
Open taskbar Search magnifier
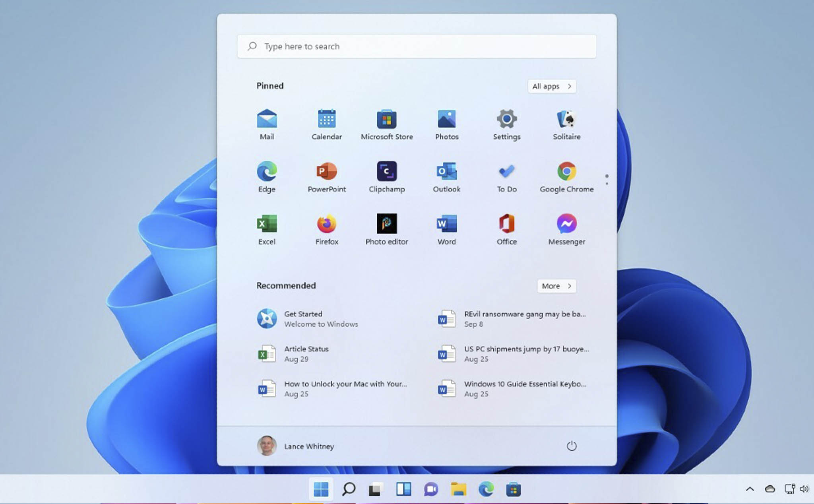coord(349,489)
